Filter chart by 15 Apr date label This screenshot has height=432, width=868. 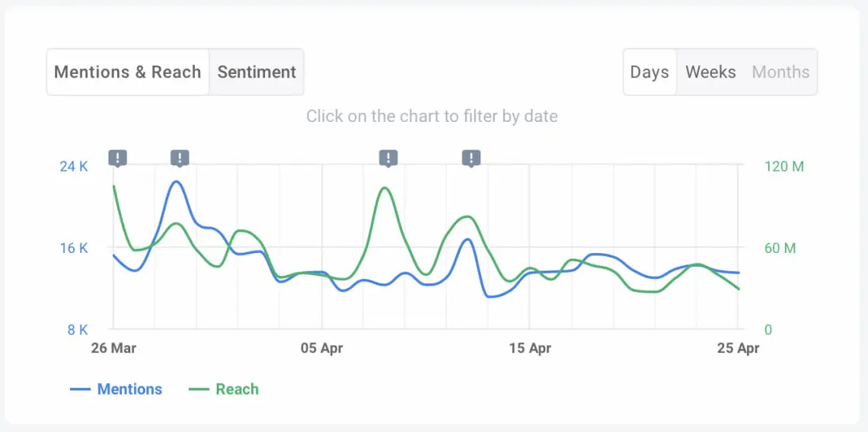(529, 348)
